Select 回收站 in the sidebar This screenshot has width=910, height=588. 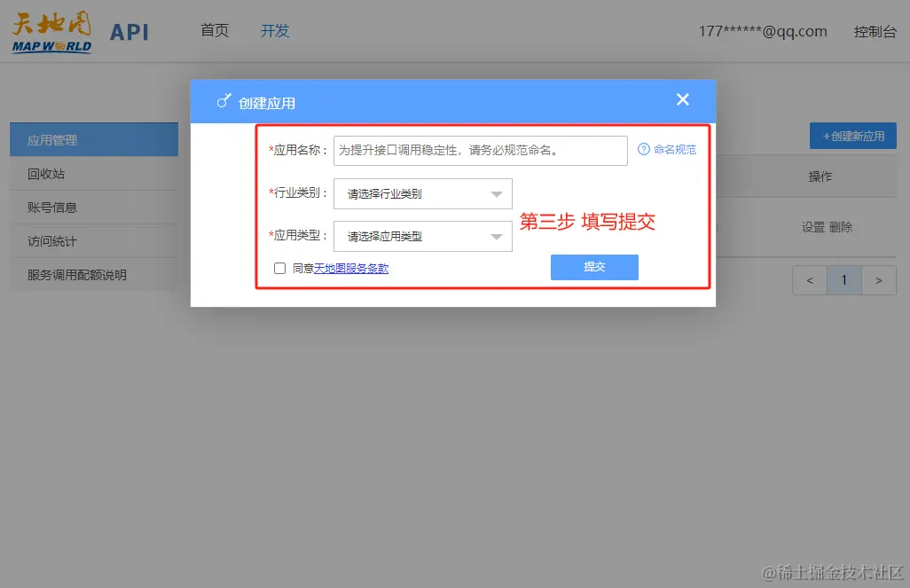[94, 174]
